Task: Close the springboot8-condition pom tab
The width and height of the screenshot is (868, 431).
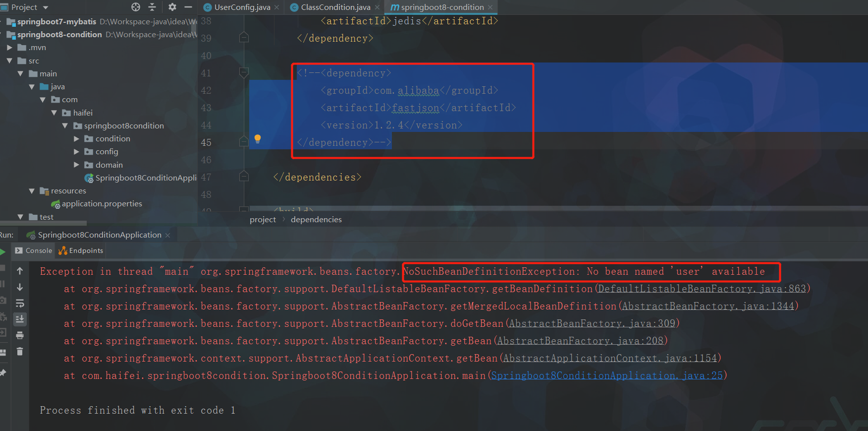Action: pos(490,7)
